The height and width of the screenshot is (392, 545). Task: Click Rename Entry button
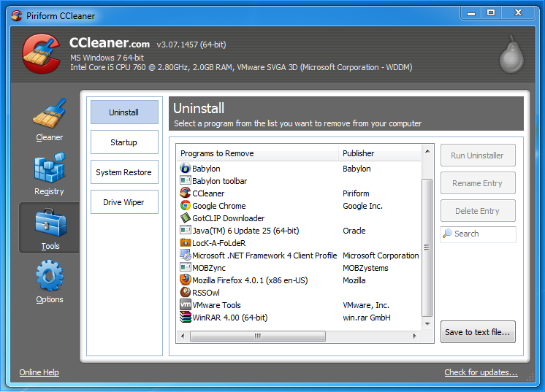point(478,183)
